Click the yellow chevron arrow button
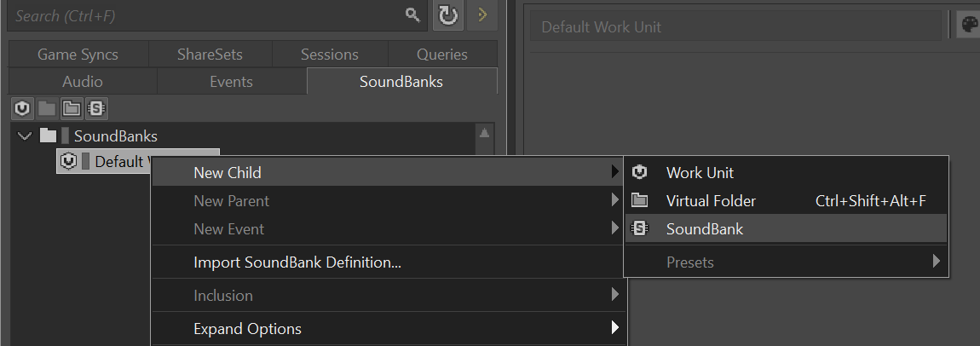This screenshot has height=346, width=980. tap(482, 15)
